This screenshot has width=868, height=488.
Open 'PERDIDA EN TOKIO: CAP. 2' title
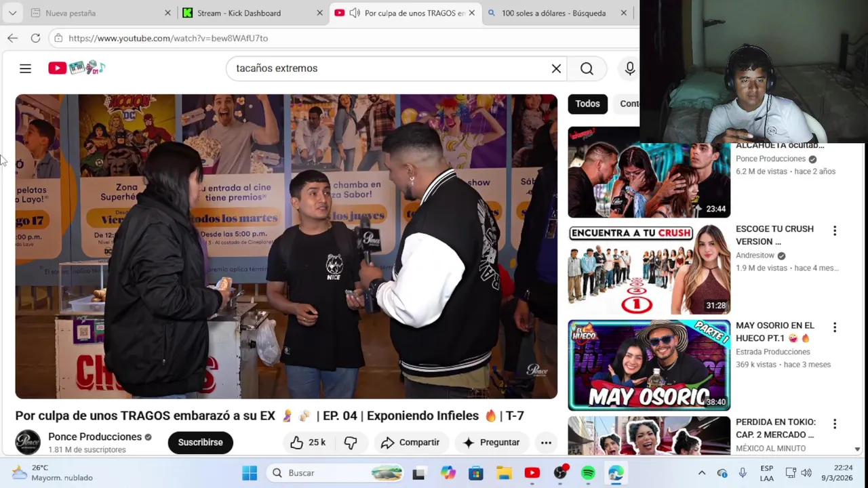(x=776, y=428)
